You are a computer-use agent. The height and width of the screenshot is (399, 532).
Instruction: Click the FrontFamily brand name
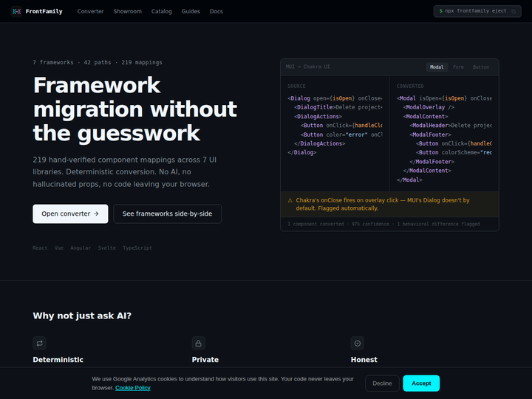[44, 11]
